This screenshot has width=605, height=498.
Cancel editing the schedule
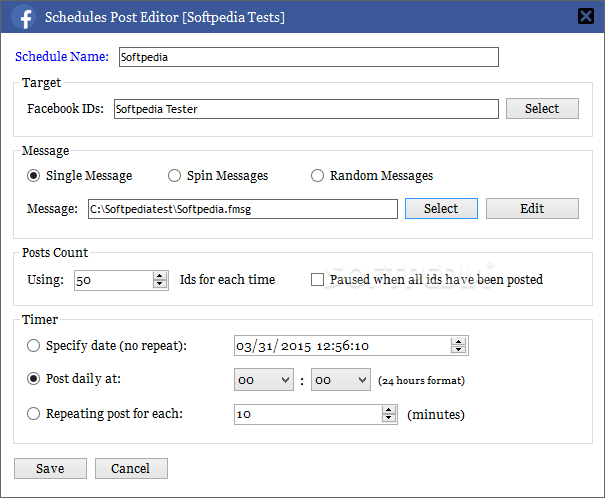(131, 469)
